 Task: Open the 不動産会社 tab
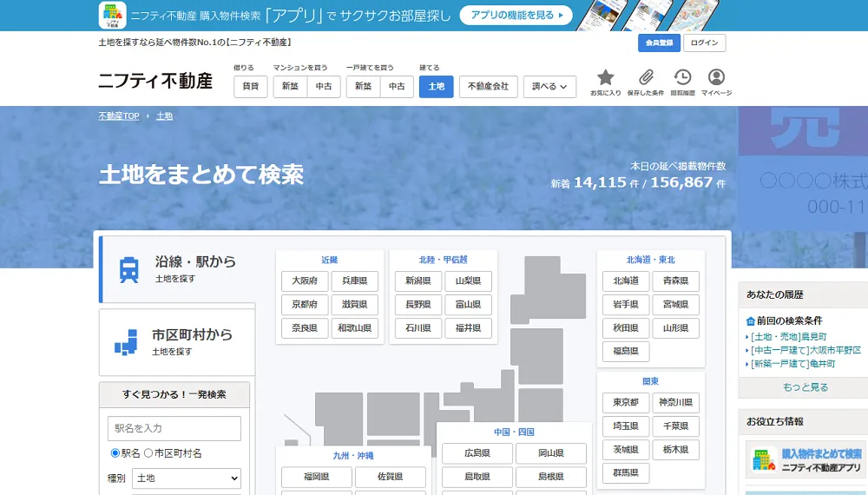[x=488, y=86]
